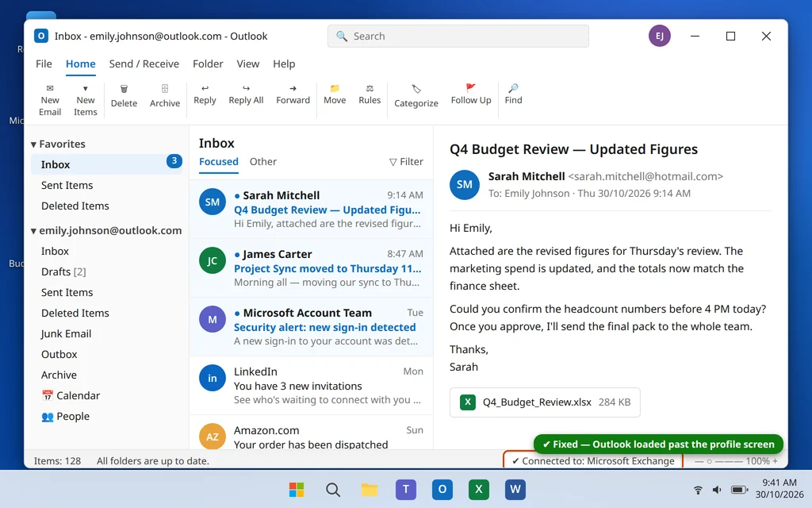
Task: Click the zoom in plus button
Action: point(776,461)
